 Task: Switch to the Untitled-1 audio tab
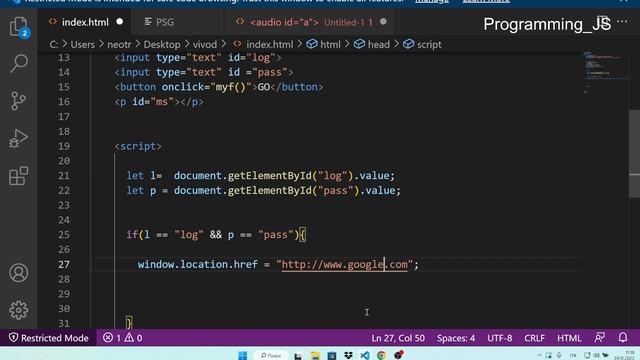pyautogui.click(x=311, y=22)
